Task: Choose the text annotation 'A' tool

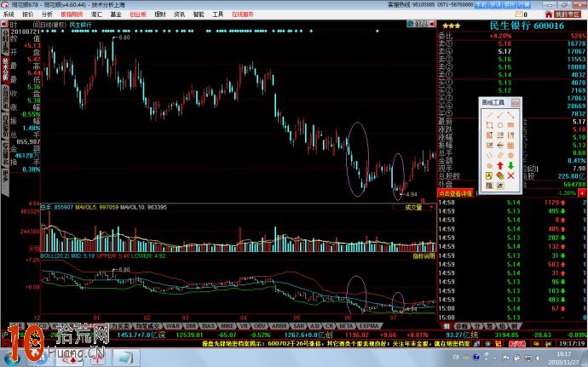Action: (x=488, y=175)
